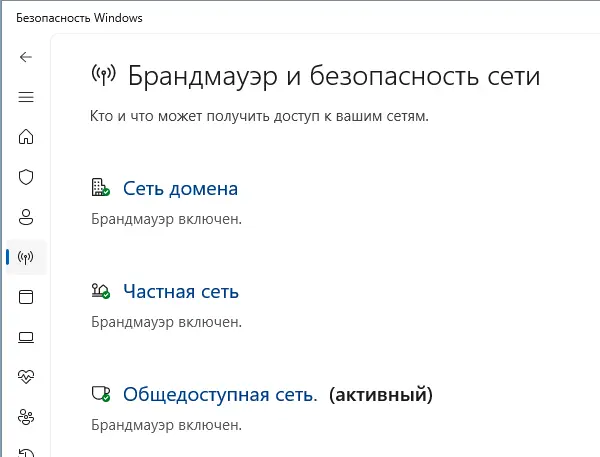
Task: Open the Частная сеть link
Action: pyautogui.click(x=180, y=291)
